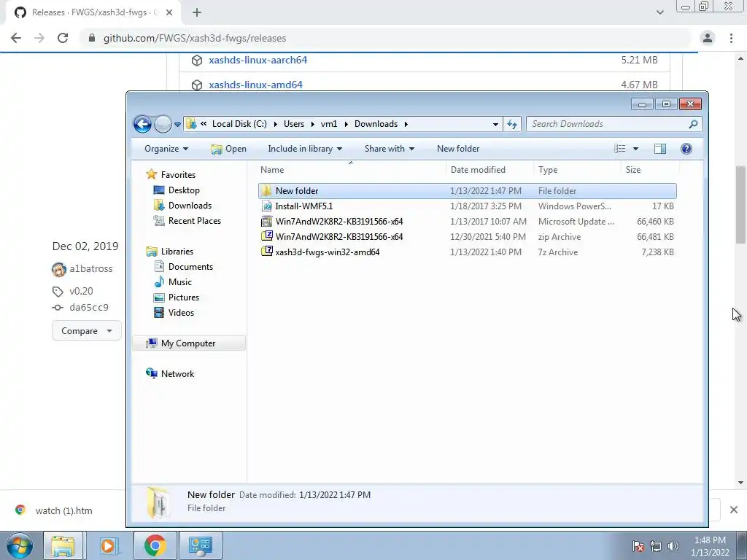Select the New folder item
This screenshot has width=747, height=560.
467,191
